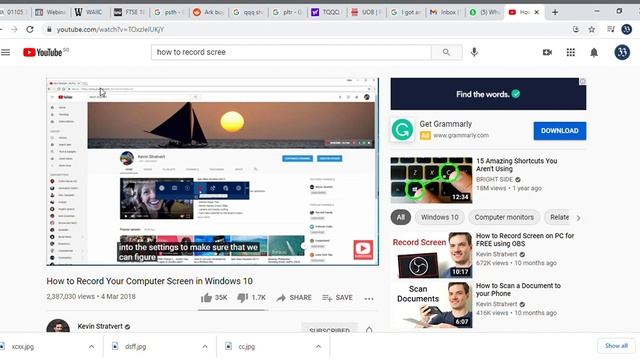Open Kevin Stratvert channel link
Image resolution: width=640 pixels, height=360 pixels.
(100, 326)
